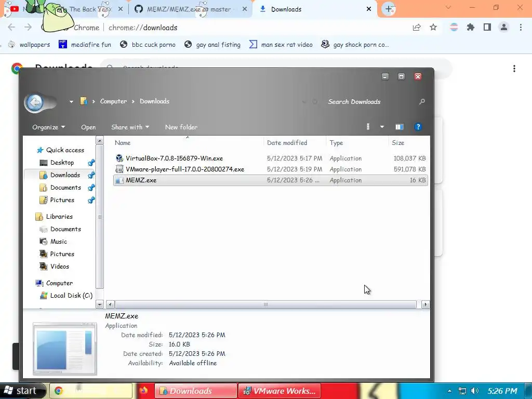Toggle the preview pane icon

click(400, 127)
